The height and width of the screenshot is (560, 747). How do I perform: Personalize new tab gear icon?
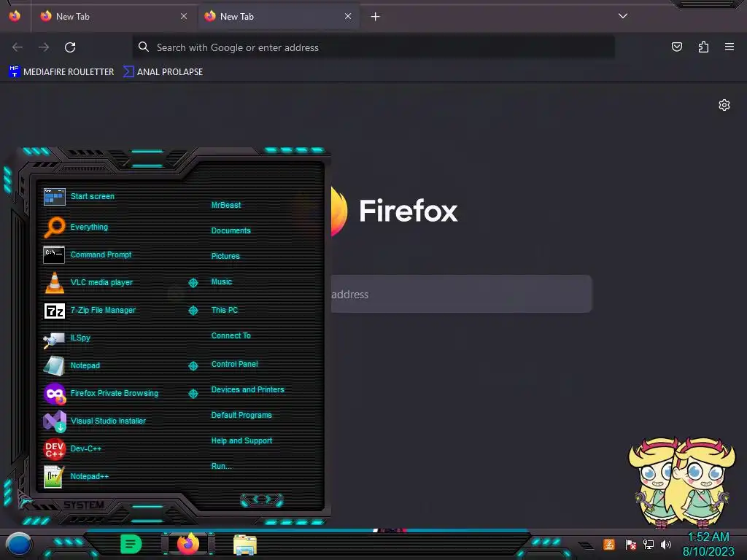coord(724,105)
